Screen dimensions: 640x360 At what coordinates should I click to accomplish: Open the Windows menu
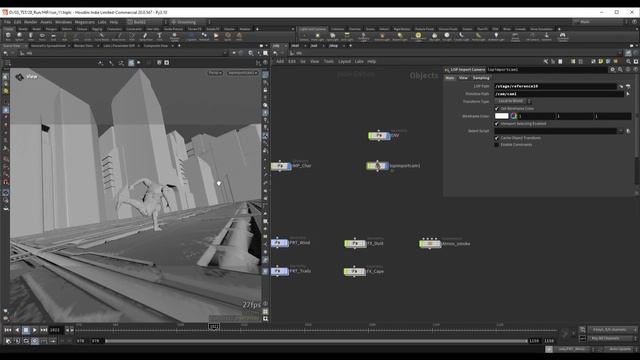click(x=63, y=22)
